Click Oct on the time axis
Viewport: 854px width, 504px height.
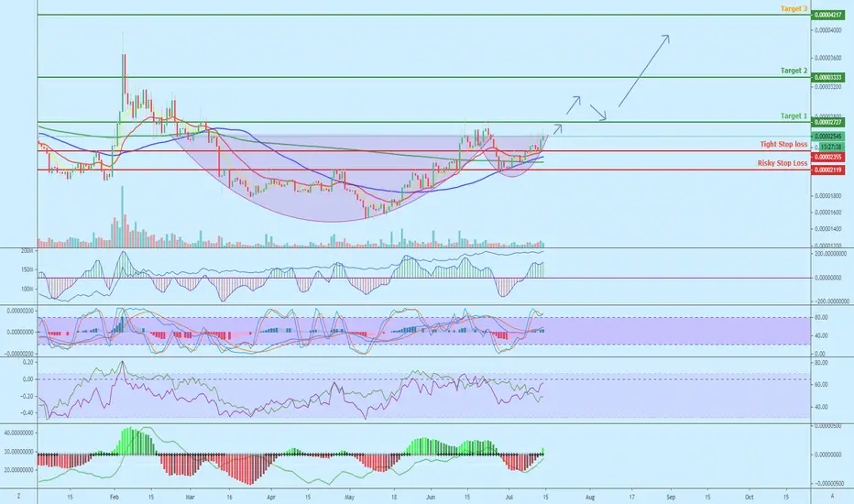point(750,497)
